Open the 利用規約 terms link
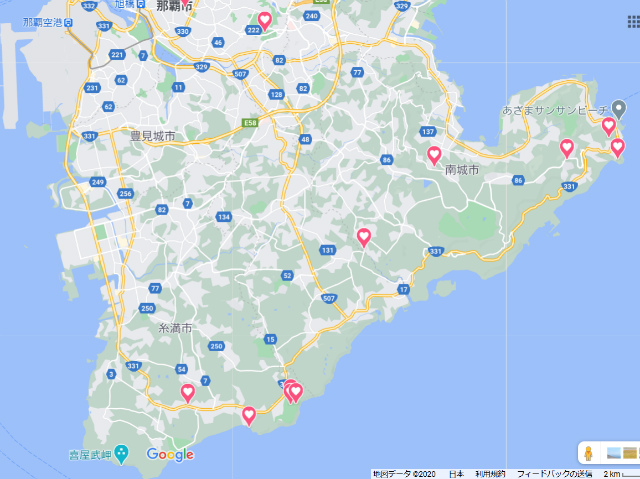This screenshot has width=640, height=479. point(490,474)
